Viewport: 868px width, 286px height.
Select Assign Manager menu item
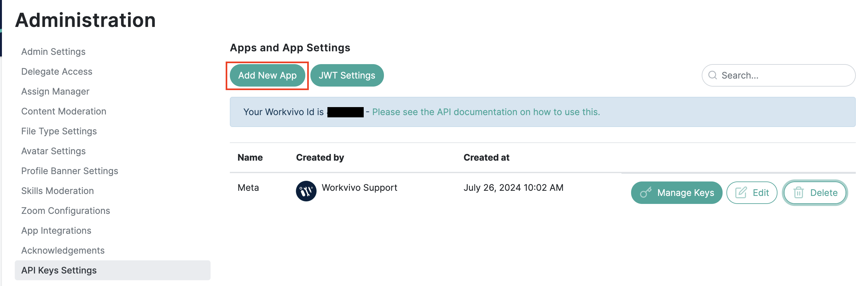55,91
